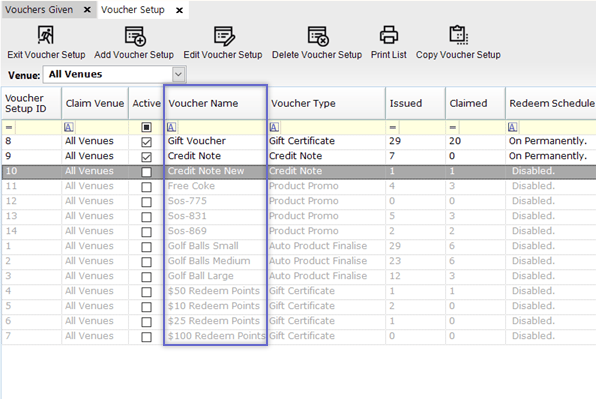Sort by Claimed column header
Screen dimensions: 596x399
[475, 103]
